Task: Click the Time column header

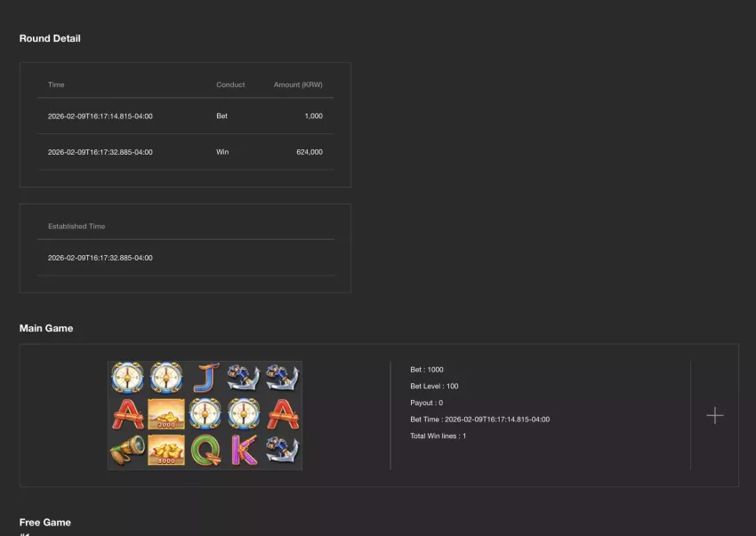Action: click(x=56, y=84)
